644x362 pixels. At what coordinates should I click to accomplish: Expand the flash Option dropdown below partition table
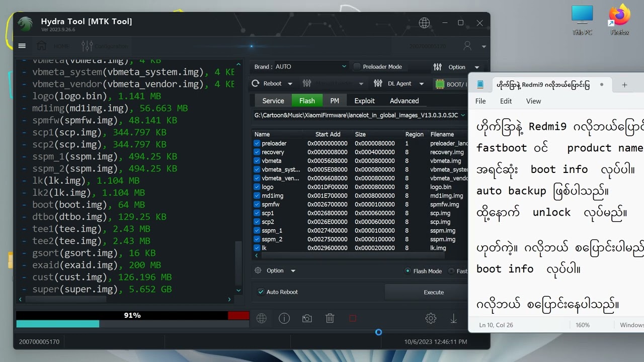tap(293, 270)
